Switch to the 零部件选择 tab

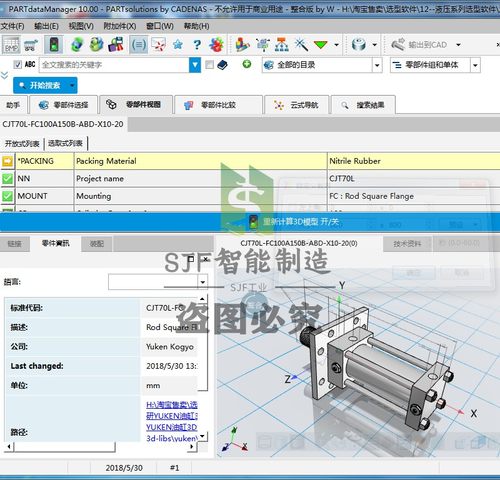pos(64,105)
